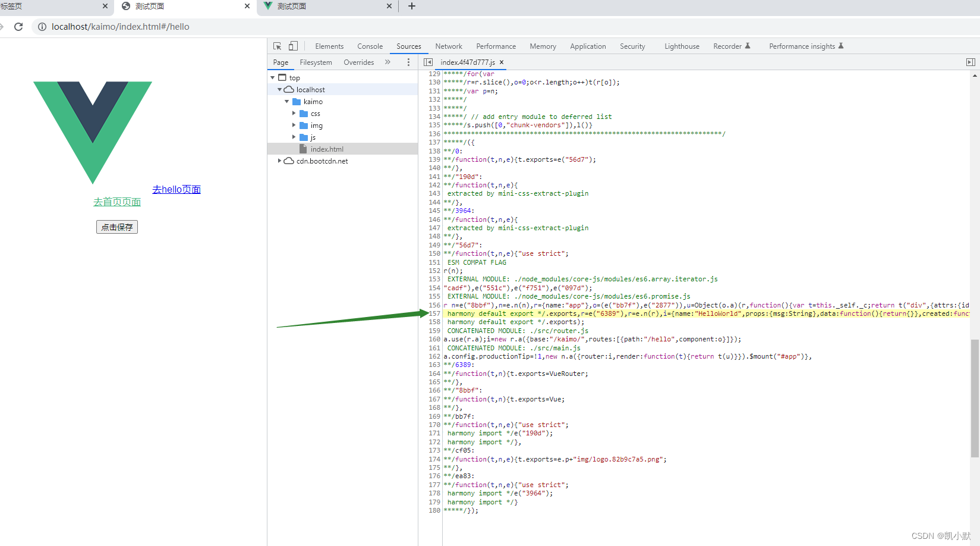Screen dimensions: 980x546
Task: Open a new browser tab with plus
Action: click(412, 6)
